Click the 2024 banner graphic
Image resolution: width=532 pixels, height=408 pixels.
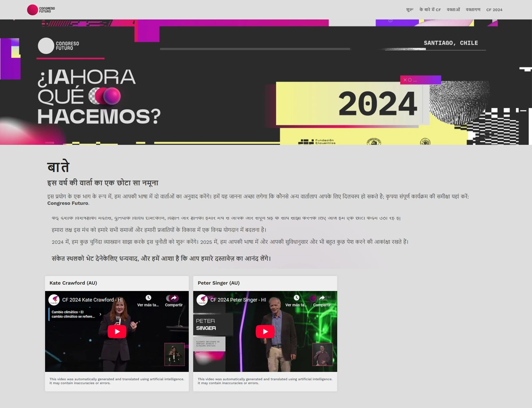[x=378, y=104]
